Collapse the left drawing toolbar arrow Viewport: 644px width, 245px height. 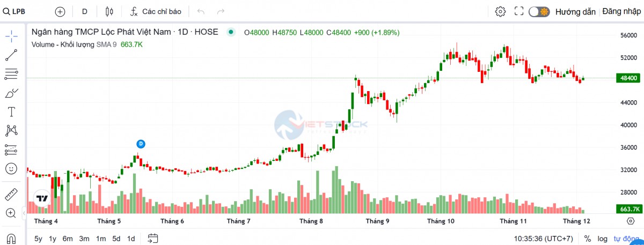point(24,213)
